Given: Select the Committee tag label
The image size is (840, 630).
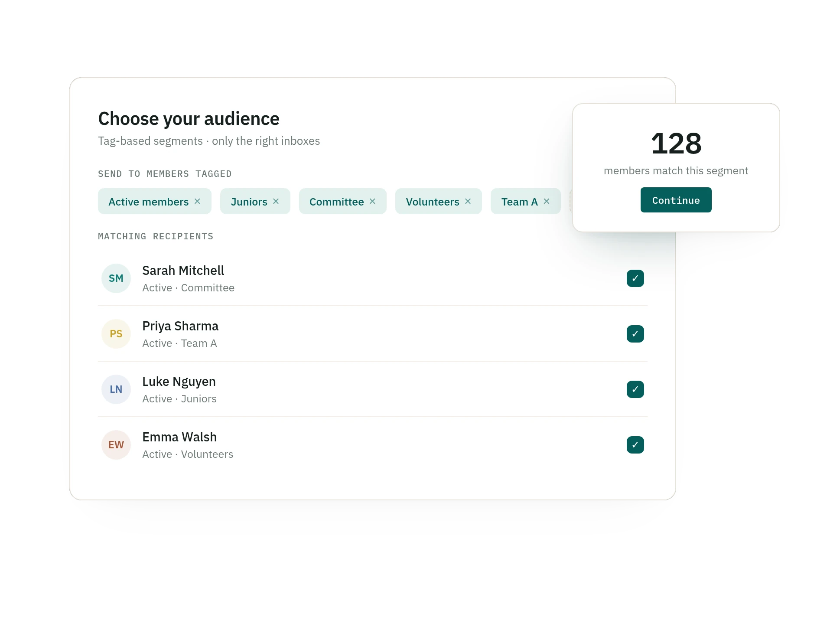Looking at the screenshot, I should pos(336,202).
